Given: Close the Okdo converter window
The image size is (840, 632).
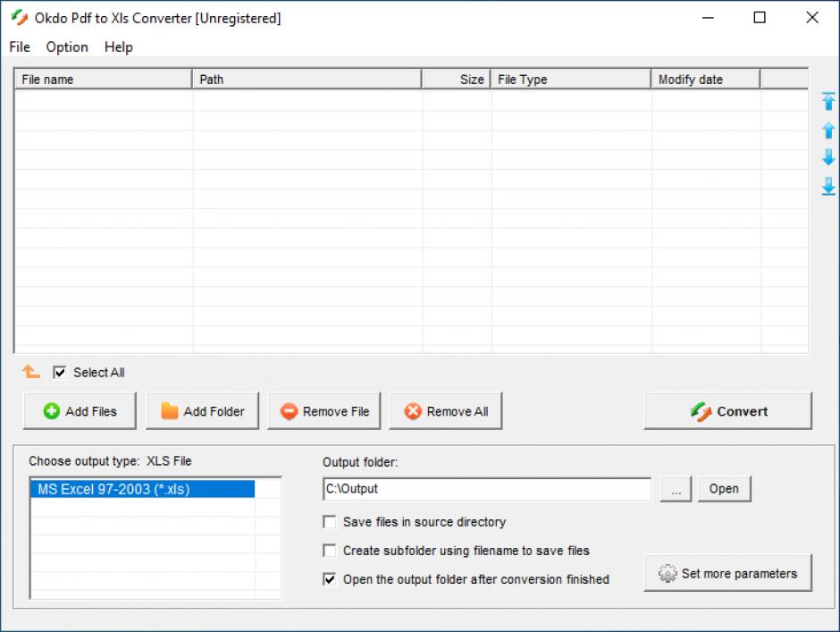Looking at the screenshot, I should point(812,18).
